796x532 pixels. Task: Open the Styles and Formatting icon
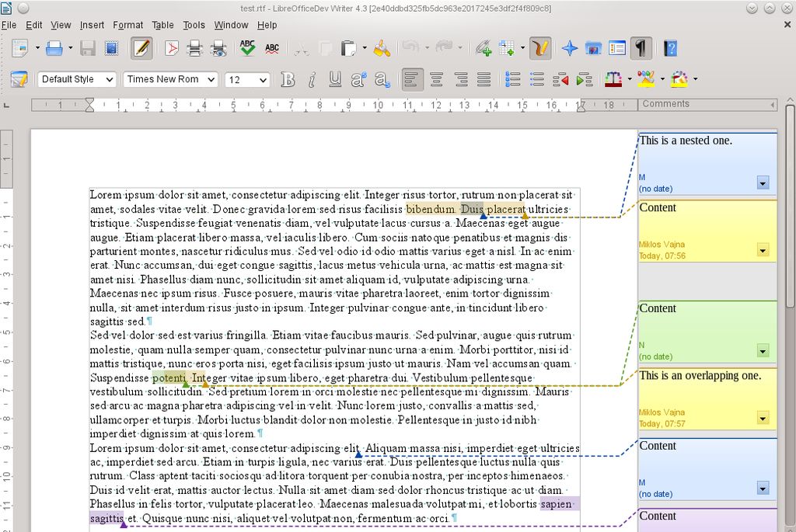pyautogui.click(x=19, y=80)
